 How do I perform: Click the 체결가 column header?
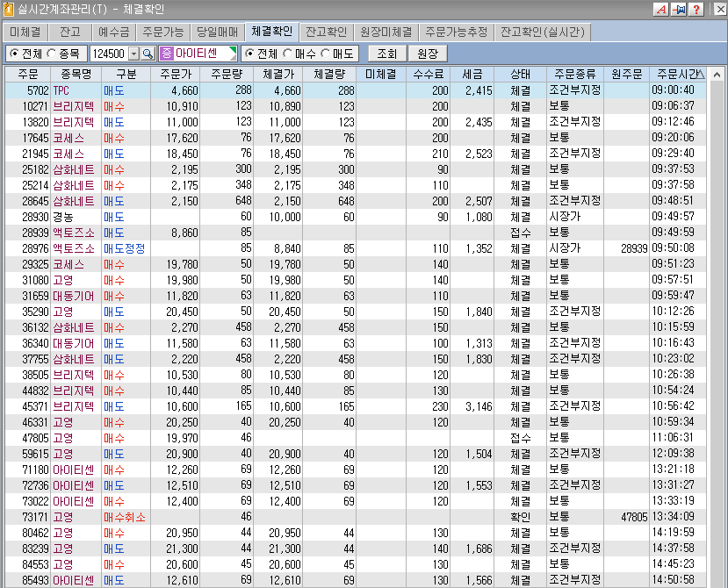(278, 75)
